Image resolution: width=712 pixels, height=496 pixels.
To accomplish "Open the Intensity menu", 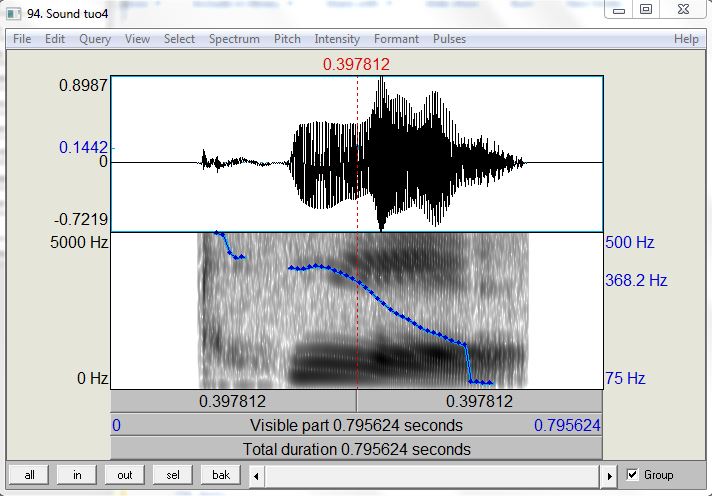I will [x=337, y=39].
